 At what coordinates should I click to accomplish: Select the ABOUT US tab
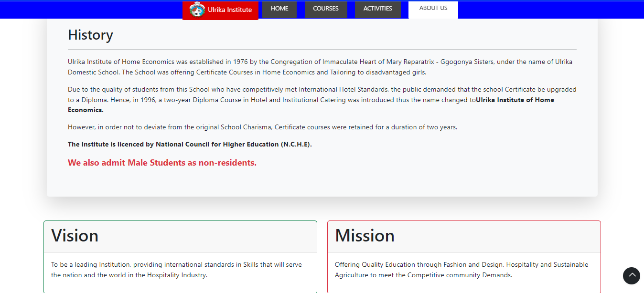[x=433, y=10]
